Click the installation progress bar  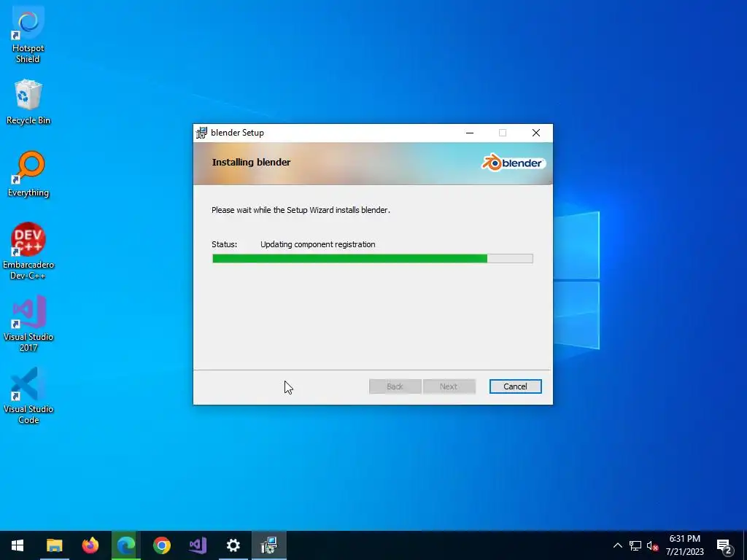click(373, 259)
